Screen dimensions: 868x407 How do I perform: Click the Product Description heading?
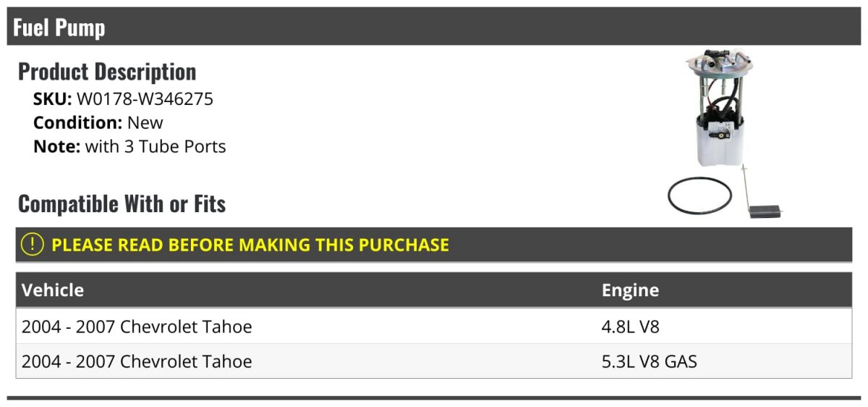click(107, 72)
